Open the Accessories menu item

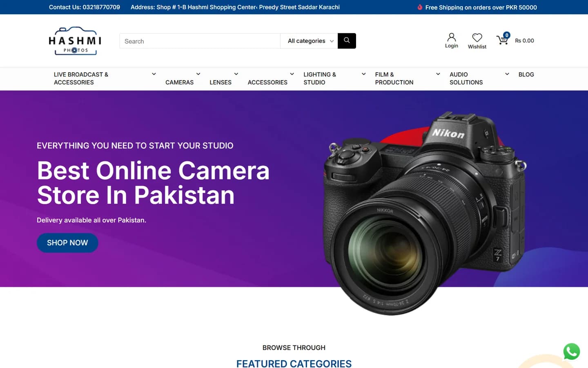pyautogui.click(x=267, y=82)
